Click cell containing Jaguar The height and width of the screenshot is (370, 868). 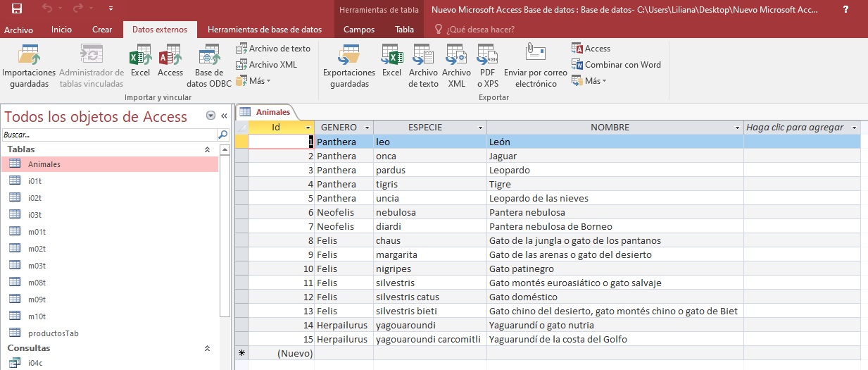coord(615,156)
